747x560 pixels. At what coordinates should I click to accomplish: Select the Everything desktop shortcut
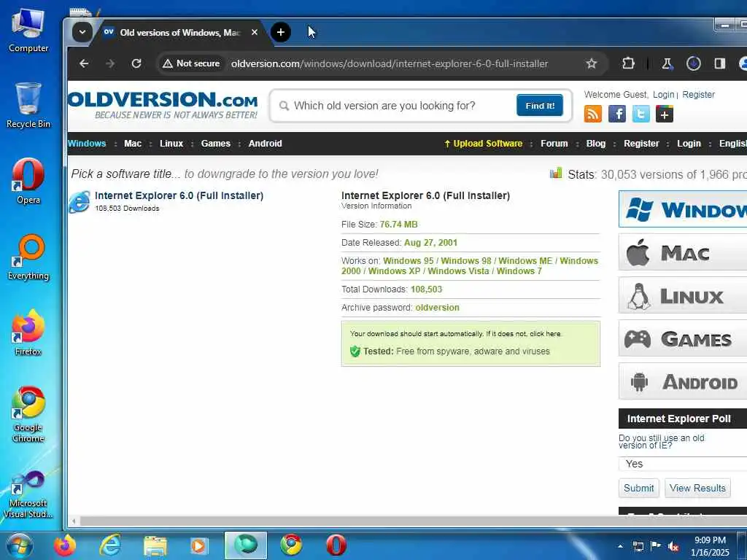[28, 257]
